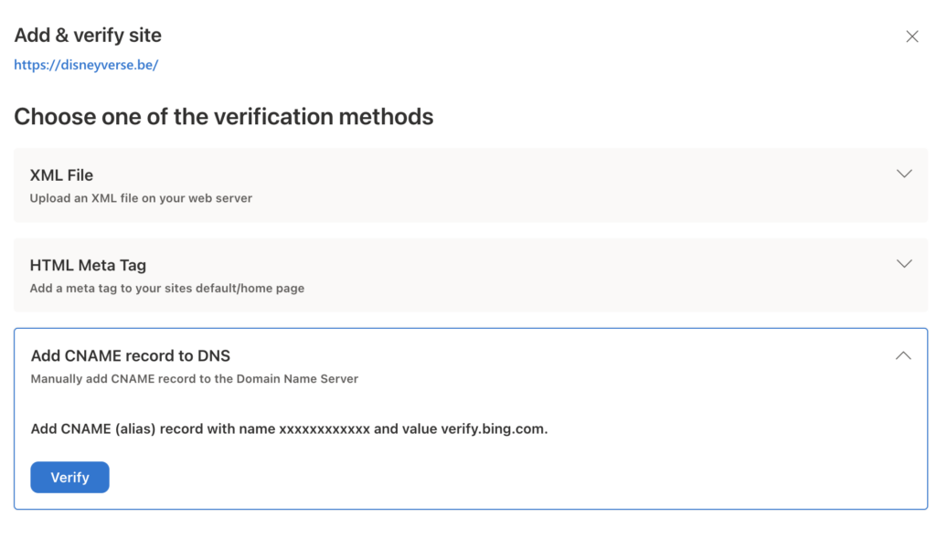Click 'Manually add CNAME record' description text
Screen dimensions: 936x560
point(194,379)
